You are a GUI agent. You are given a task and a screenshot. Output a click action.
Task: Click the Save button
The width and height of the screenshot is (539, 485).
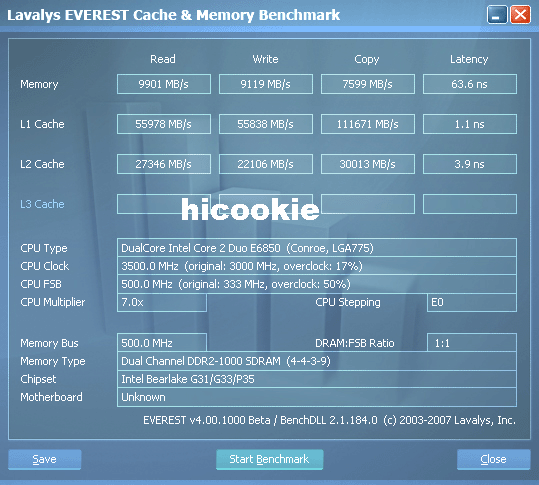45,459
